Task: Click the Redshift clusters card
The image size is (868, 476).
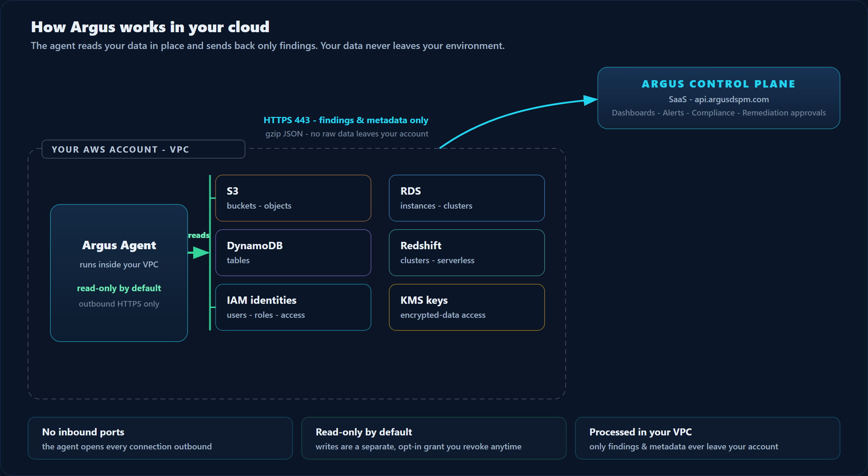Action: [467, 253]
